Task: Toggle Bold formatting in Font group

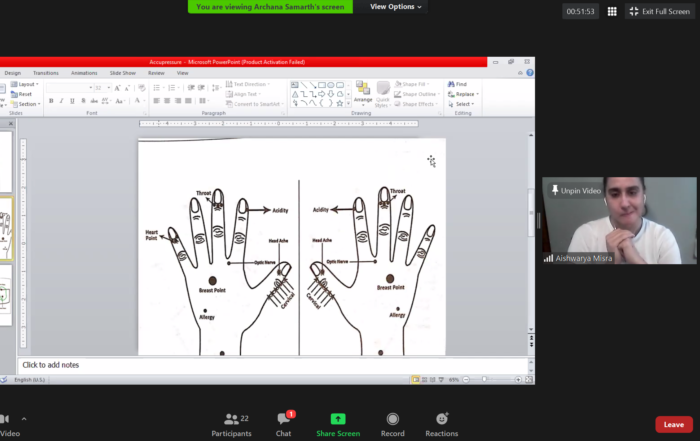Action: 50,101
